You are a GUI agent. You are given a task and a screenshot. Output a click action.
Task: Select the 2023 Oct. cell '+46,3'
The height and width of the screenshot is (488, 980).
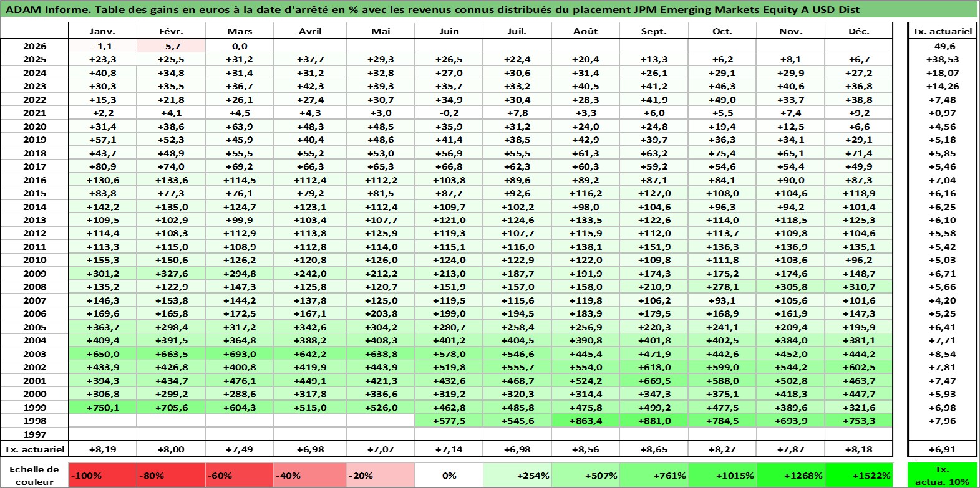point(722,86)
